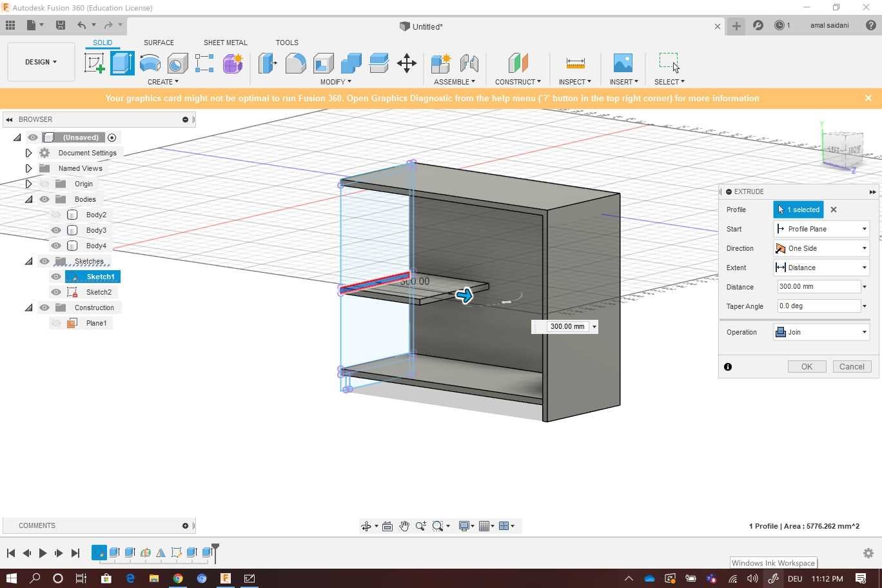This screenshot has width=882, height=588.
Task: Click the Insert image icon
Action: pos(623,63)
